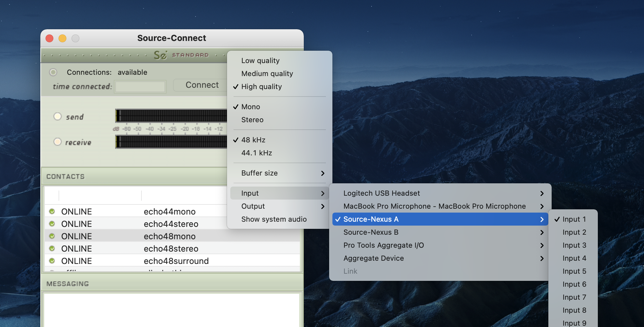Image resolution: width=644 pixels, height=327 pixels.
Task: Click the Connections status indicator light
Action: point(53,72)
